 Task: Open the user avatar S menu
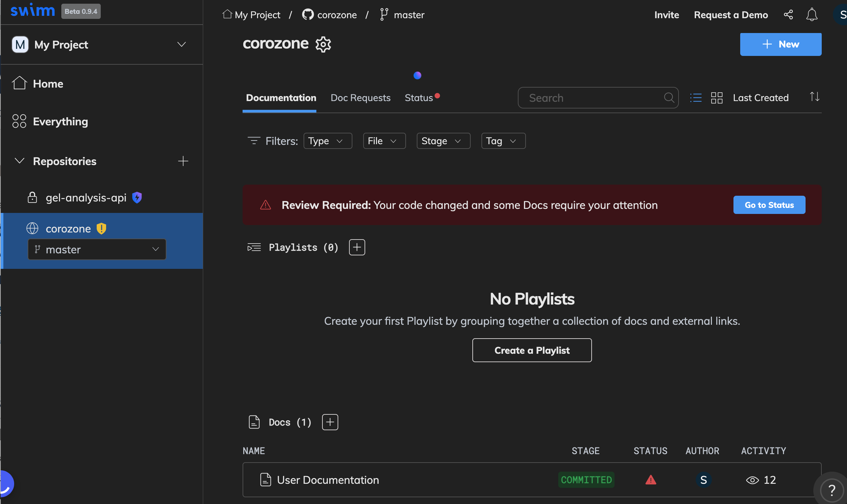[x=842, y=14]
